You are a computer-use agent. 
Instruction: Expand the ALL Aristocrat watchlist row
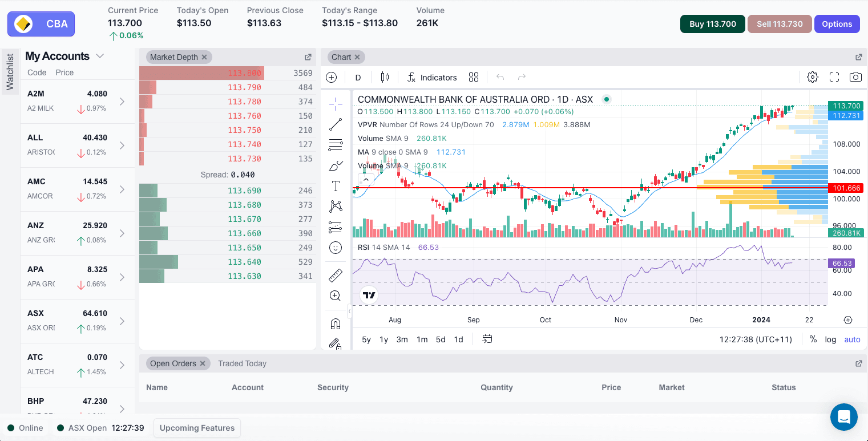122,145
